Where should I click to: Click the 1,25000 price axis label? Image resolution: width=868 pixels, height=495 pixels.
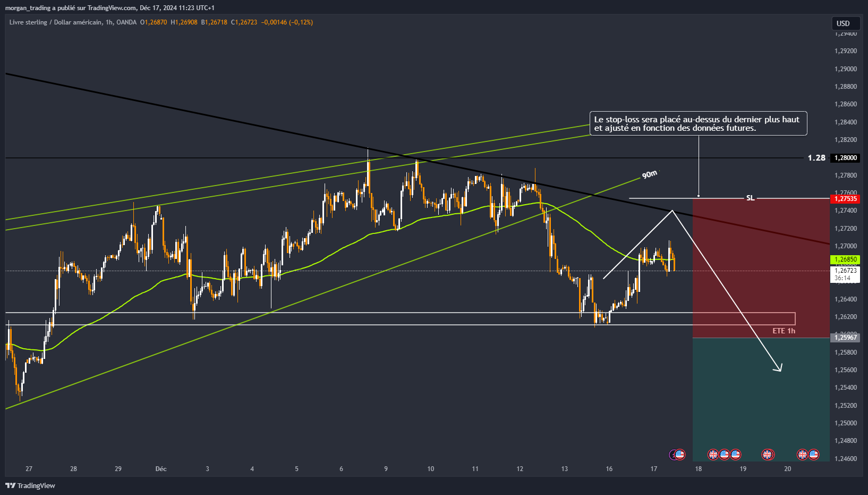(846, 423)
